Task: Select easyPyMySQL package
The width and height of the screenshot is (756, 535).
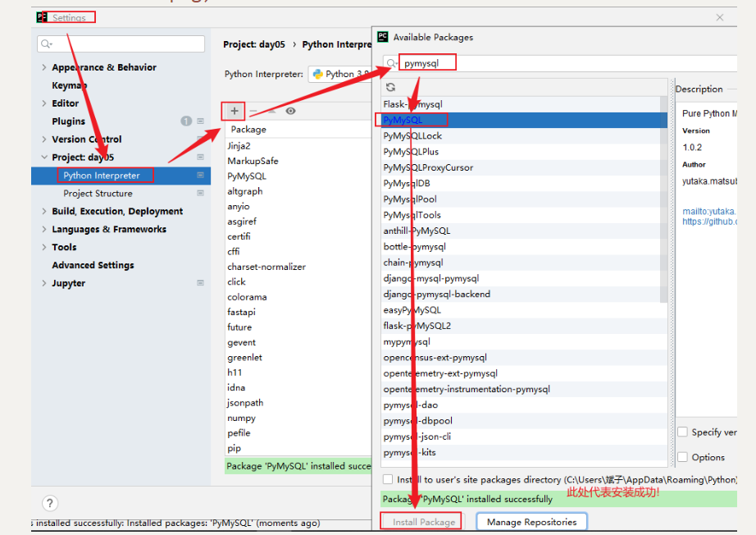Action: [524, 310]
